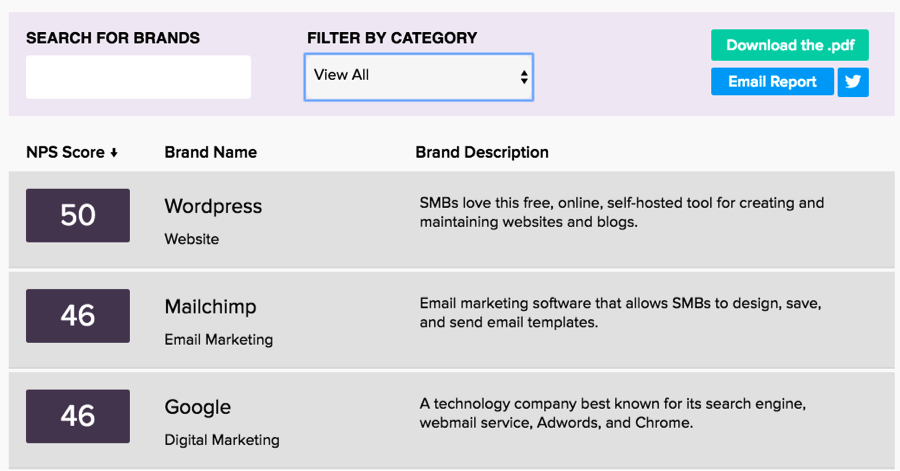
Task: Click the Mailchimp score badge showing 46
Action: pos(78,316)
